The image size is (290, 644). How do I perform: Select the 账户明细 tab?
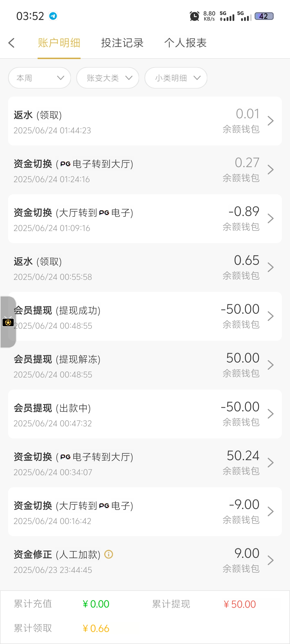[59, 43]
